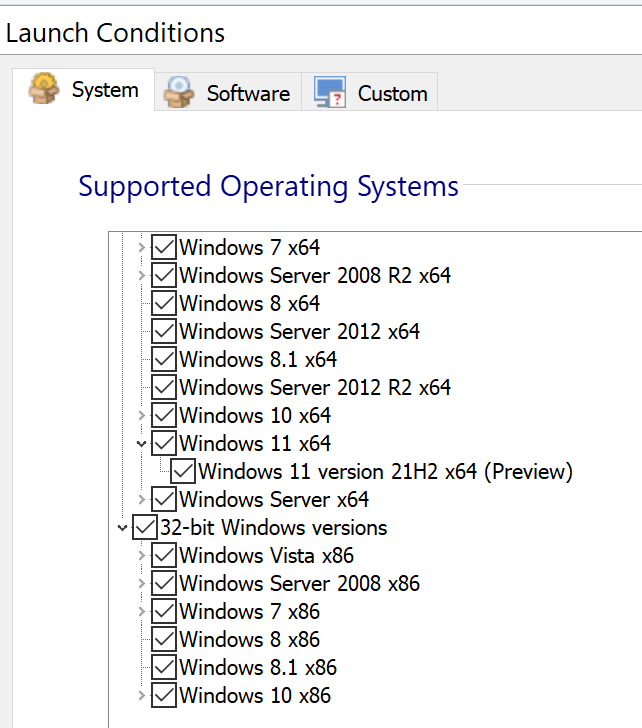Uncheck Windows 11 version 21H2 x64 checkbox
Image resolution: width=642 pixels, height=728 pixels.
[182, 471]
